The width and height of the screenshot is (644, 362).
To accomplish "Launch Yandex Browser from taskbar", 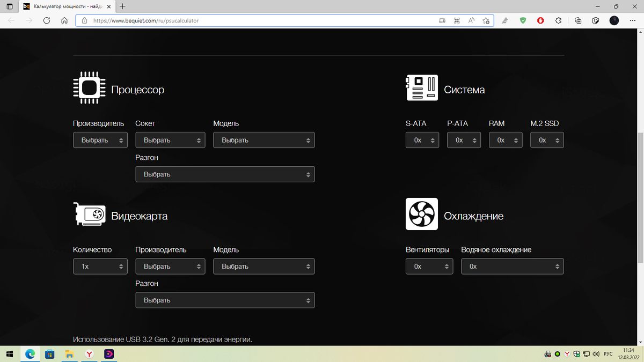I will [89, 354].
